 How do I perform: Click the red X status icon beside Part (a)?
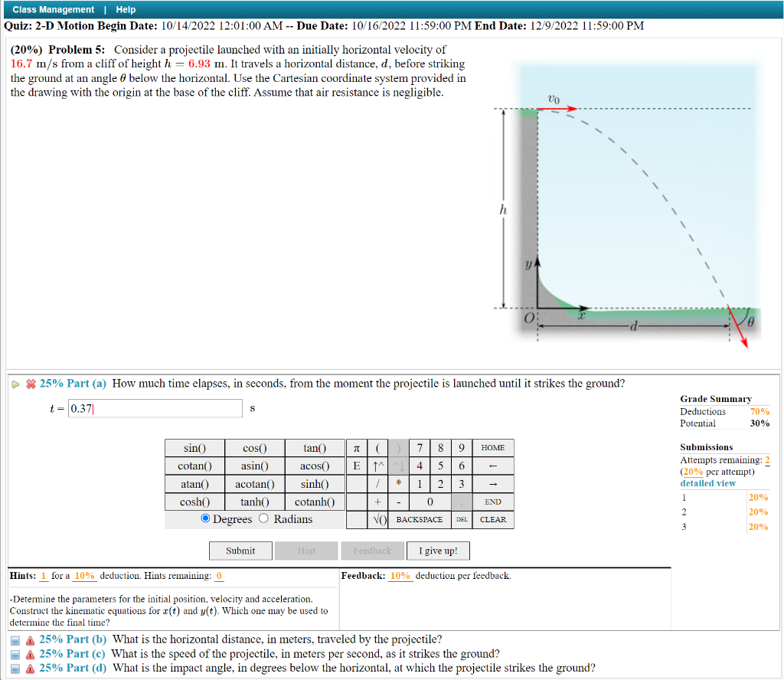31,384
